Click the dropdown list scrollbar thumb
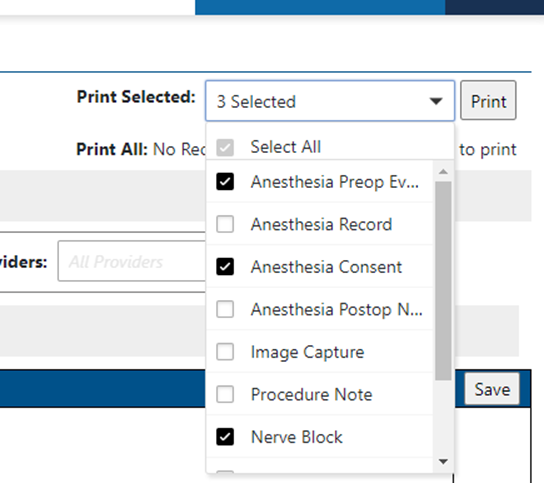544x483 pixels. pyautogui.click(x=443, y=280)
